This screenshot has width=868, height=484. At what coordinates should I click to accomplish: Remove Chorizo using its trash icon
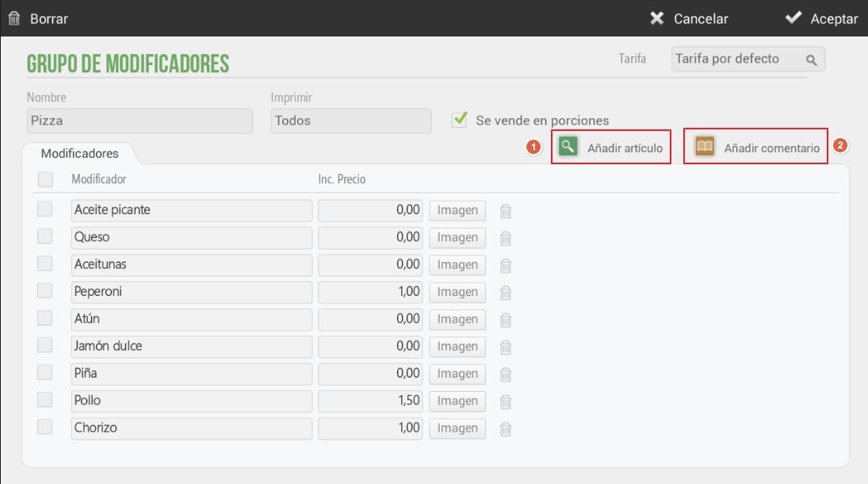pyautogui.click(x=506, y=429)
